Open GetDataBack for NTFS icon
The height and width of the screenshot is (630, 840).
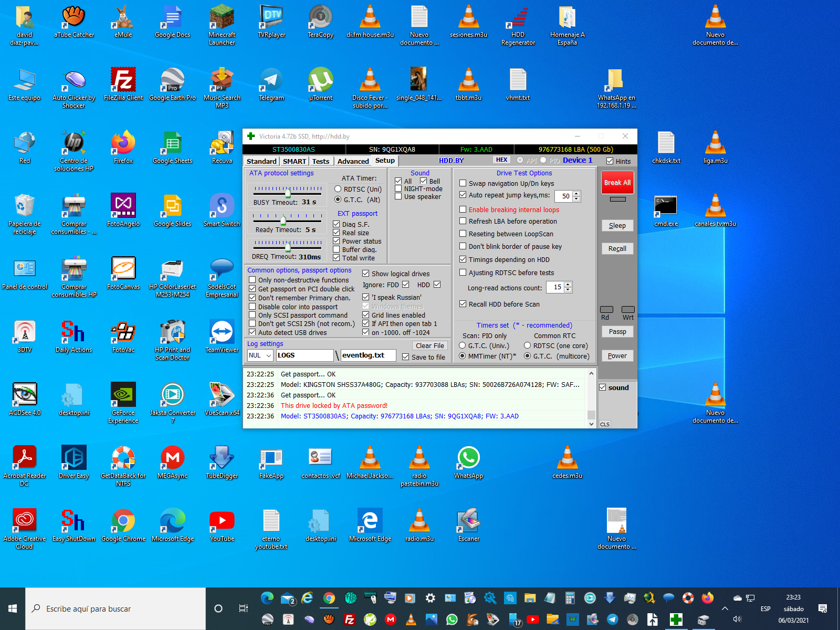tap(123, 459)
